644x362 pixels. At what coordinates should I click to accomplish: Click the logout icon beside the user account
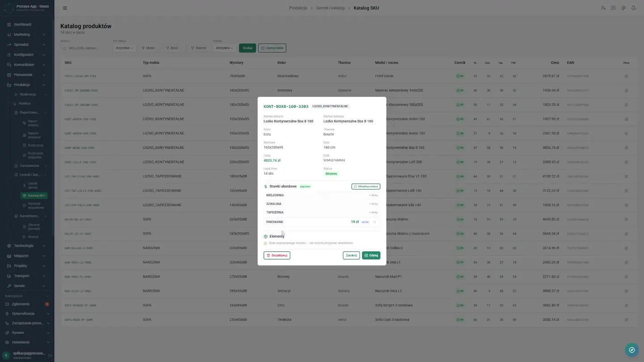[x=50, y=355]
